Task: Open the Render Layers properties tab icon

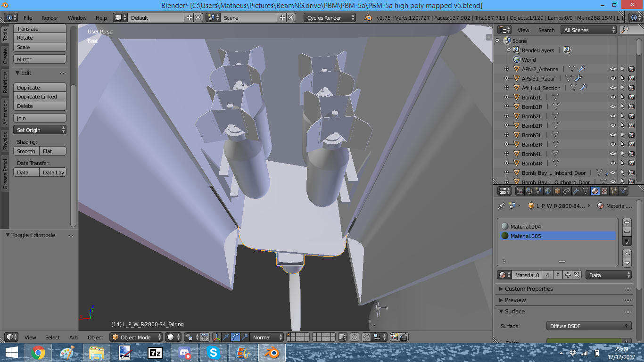Action: [x=529, y=191]
